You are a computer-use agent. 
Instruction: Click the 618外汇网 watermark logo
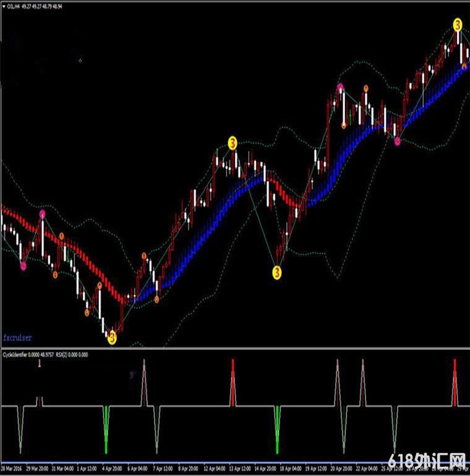(x=427, y=461)
